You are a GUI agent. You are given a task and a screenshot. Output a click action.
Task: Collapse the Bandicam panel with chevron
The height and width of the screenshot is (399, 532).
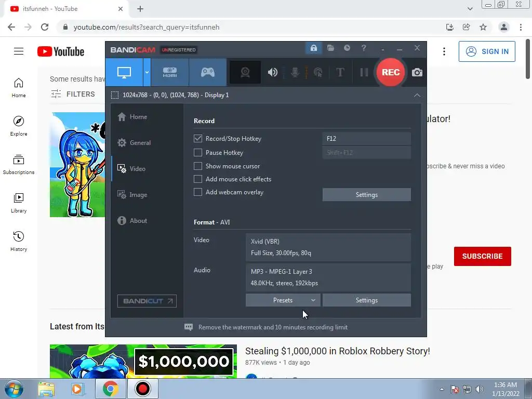pos(417,96)
